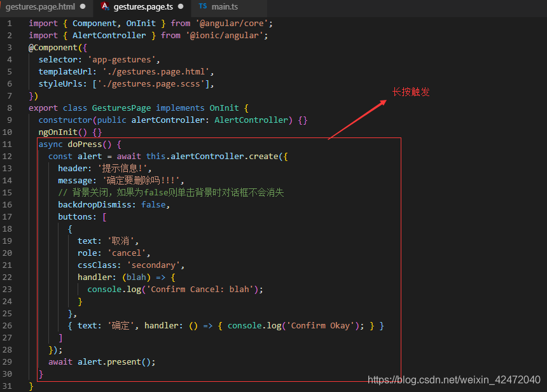Click the Angular icon on gestures.page.ts tab
Image resolution: width=547 pixels, height=392 pixels.
(105, 8)
